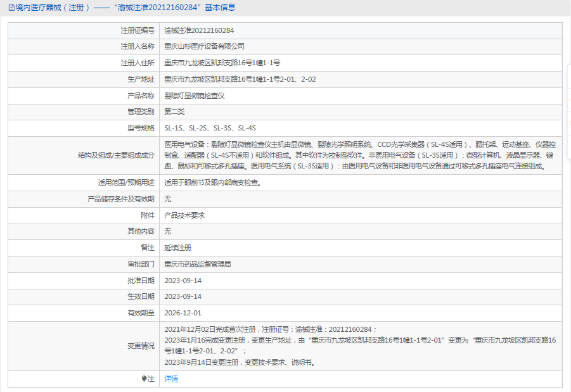Viewport: 571px width, 392px height.
Task: Click the 注册人名称 label
Action: point(138,47)
